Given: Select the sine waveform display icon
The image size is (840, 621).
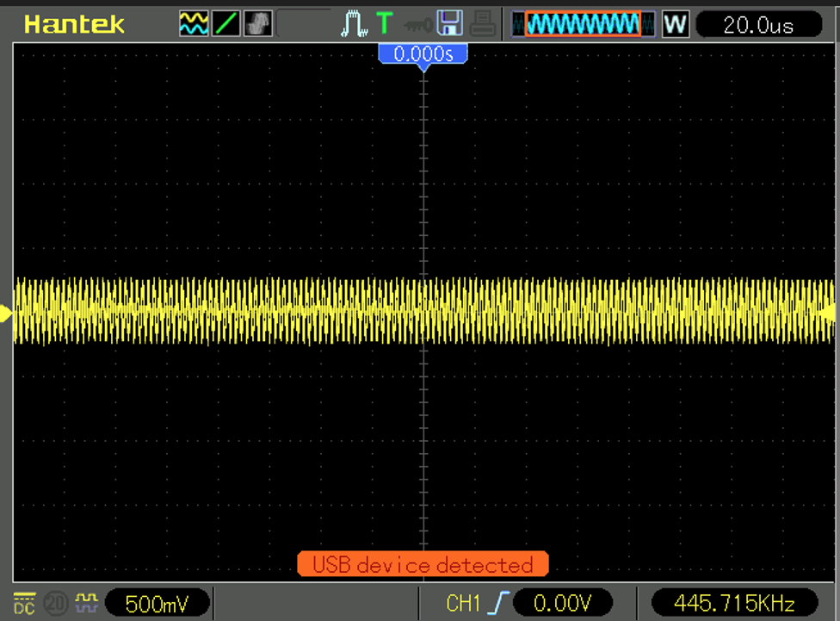Looking at the screenshot, I should coord(194,23).
